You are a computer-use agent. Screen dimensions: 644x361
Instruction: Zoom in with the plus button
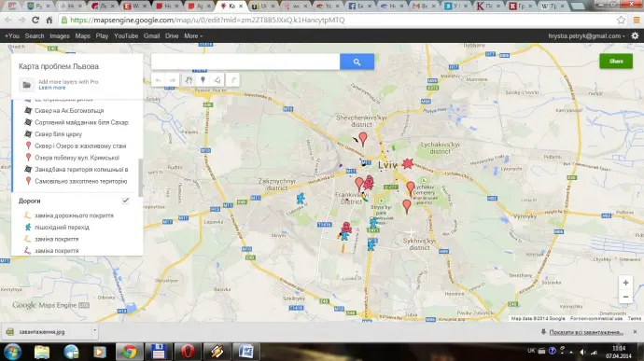[625, 283]
